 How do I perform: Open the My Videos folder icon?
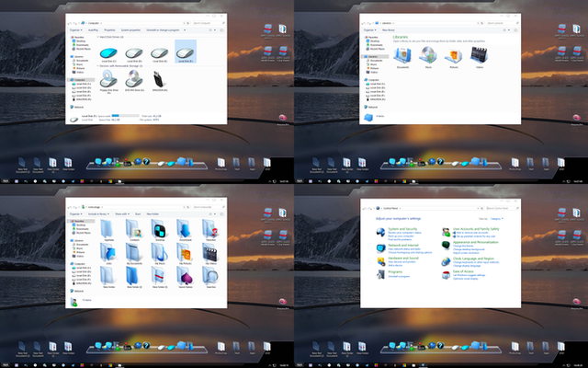click(x=210, y=252)
